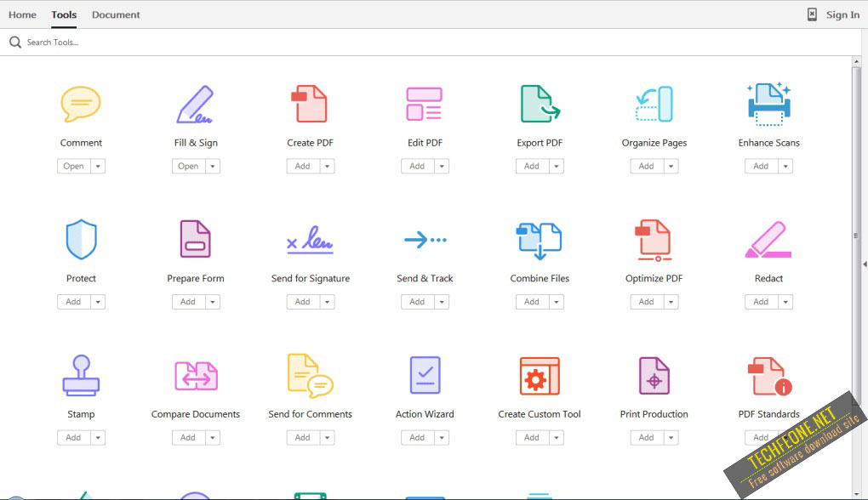Viewport: 868px width, 500px height.
Task: Add the Send for Signature tool
Action: pos(303,302)
